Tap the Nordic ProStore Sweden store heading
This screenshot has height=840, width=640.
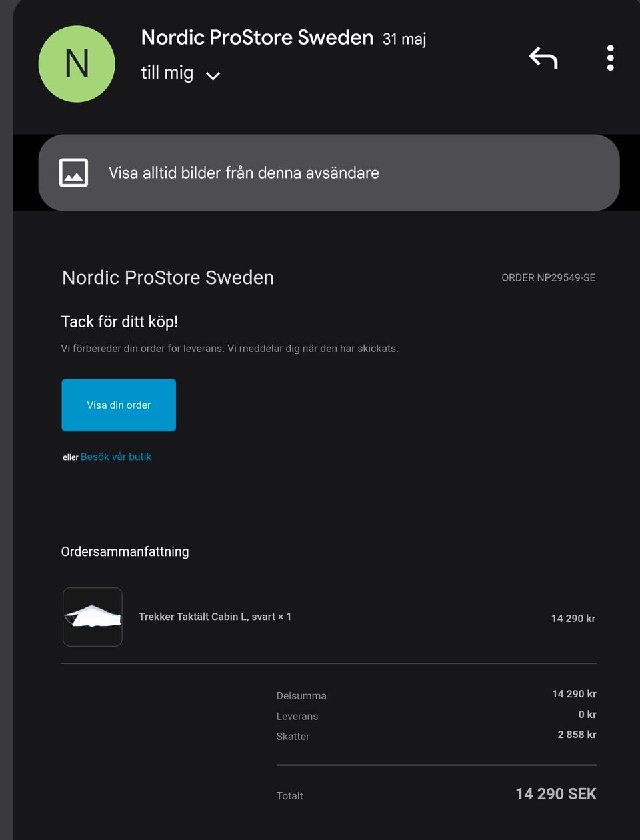[168, 277]
